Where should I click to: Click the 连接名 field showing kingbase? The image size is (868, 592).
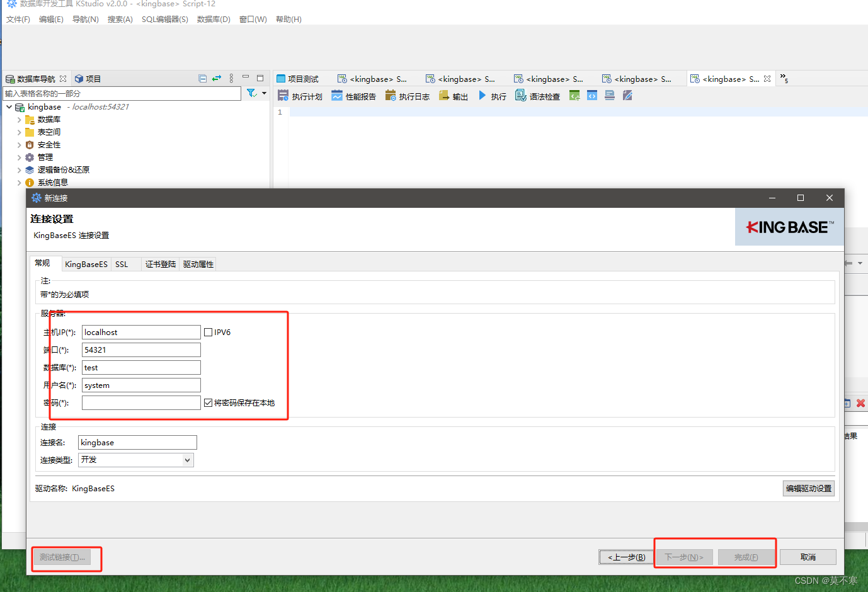point(137,443)
